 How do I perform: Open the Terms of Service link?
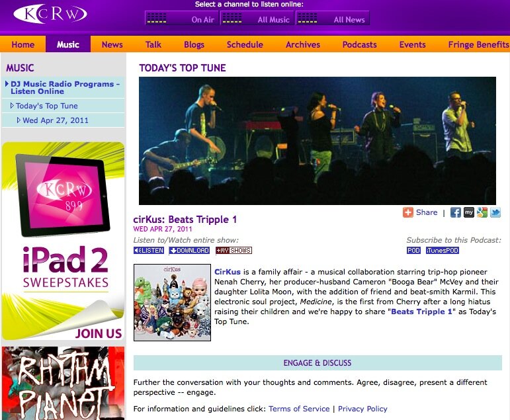(x=298, y=409)
